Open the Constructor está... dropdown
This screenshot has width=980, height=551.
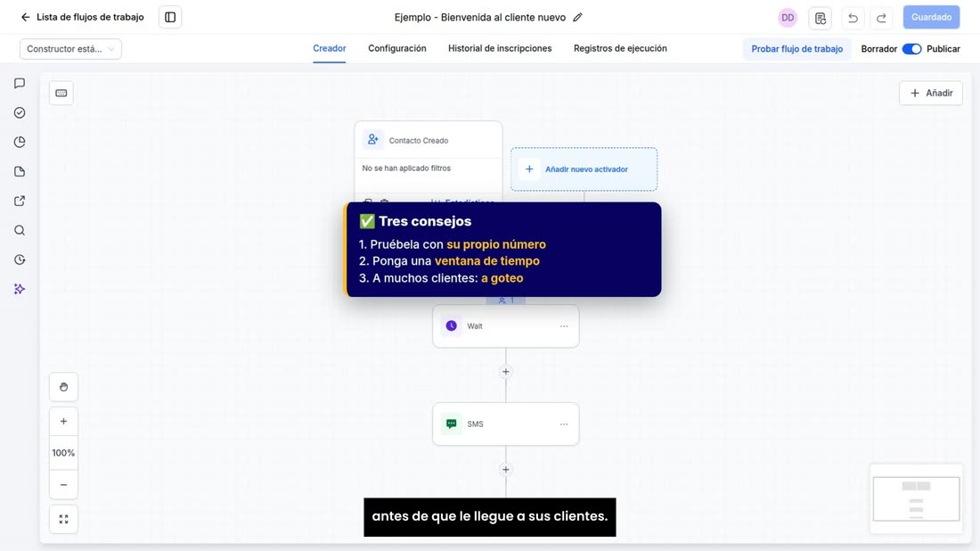pyautogui.click(x=70, y=49)
